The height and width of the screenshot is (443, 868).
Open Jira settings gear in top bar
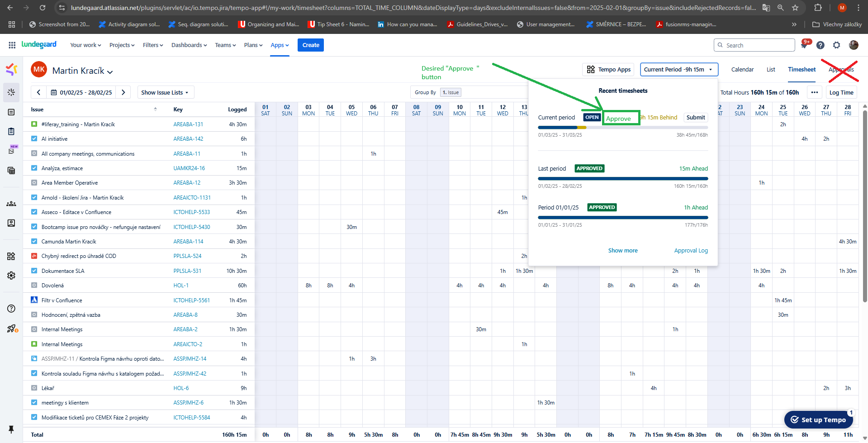click(x=836, y=45)
